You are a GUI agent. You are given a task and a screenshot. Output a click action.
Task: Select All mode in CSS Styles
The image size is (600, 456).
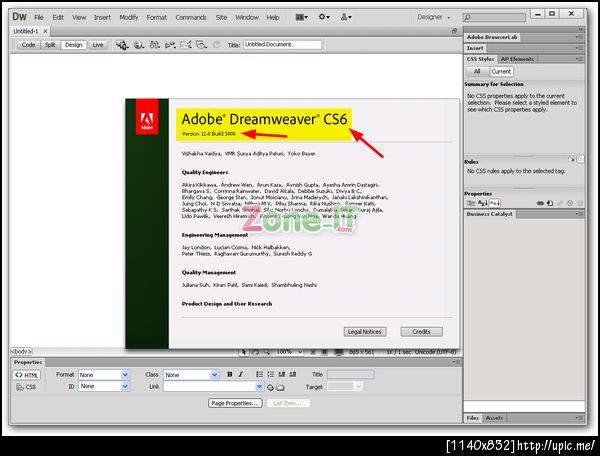pos(477,71)
